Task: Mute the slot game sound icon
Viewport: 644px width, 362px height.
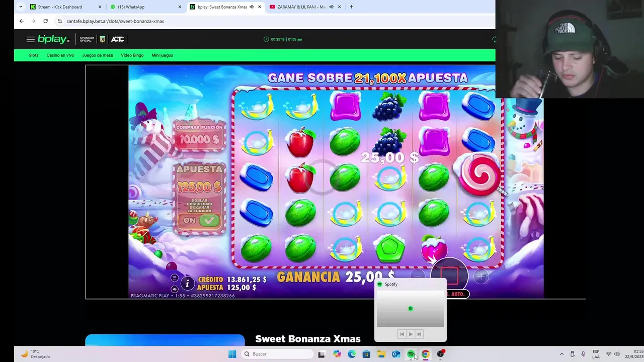Action: (174, 289)
